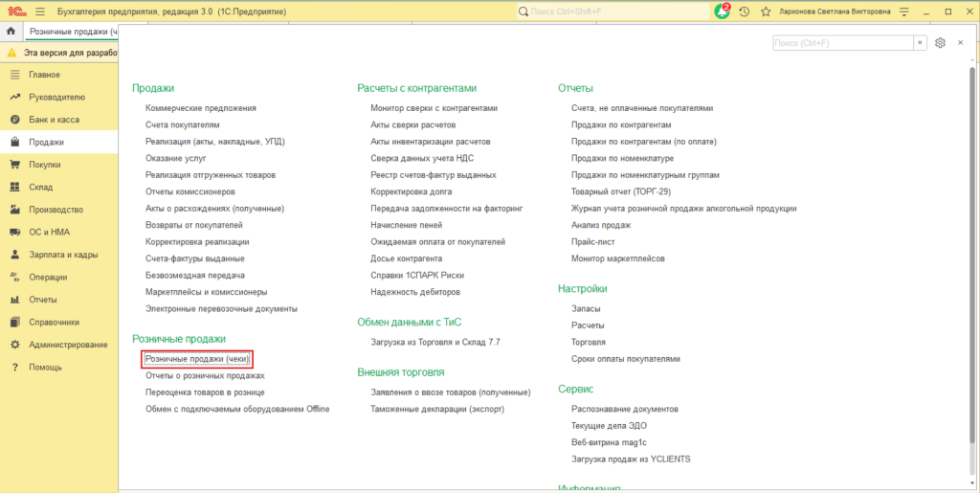Open Загрузка из Торговля и Склад 7.7

[x=435, y=343]
